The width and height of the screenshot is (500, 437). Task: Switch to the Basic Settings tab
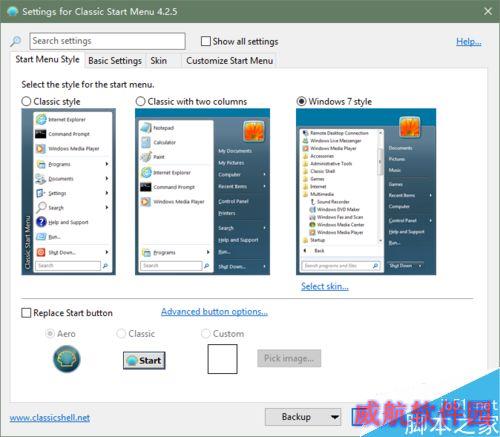115,61
